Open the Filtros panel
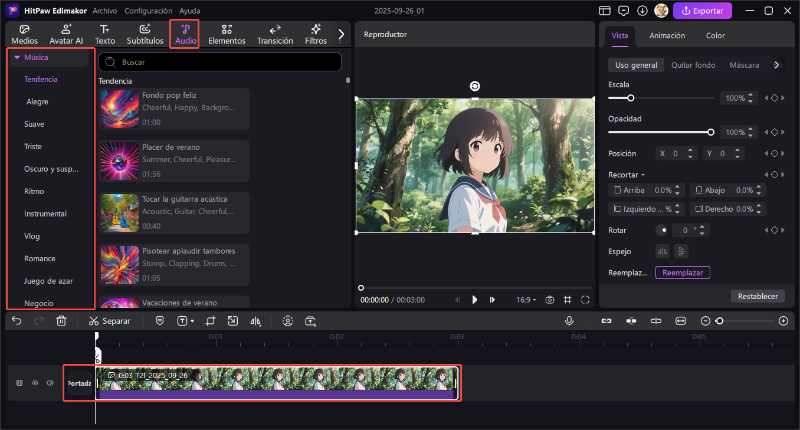800x430 pixels. [x=316, y=34]
